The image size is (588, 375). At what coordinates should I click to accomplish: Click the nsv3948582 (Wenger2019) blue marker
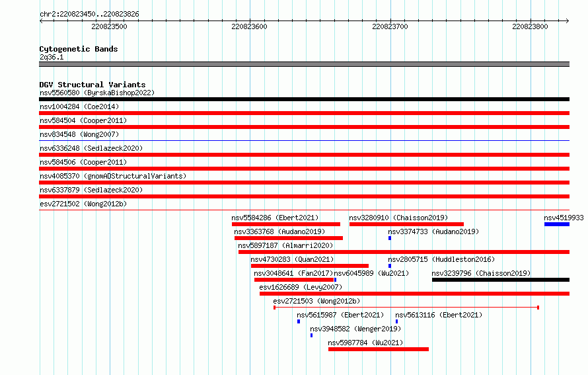[311, 335]
